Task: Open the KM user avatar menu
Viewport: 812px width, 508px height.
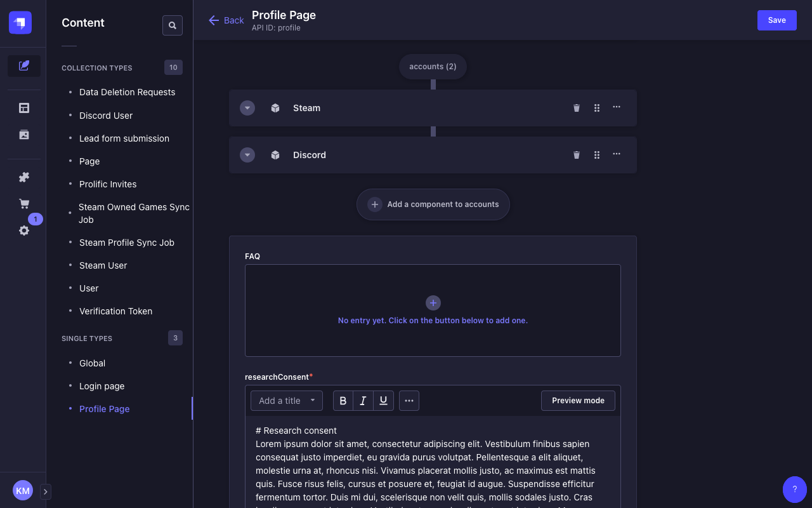Action: coord(23,490)
